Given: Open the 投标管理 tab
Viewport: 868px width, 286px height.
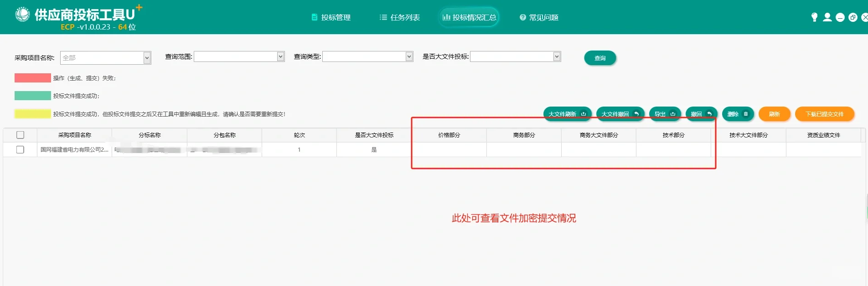Looking at the screenshot, I should pyautogui.click(x=331, y=17).
